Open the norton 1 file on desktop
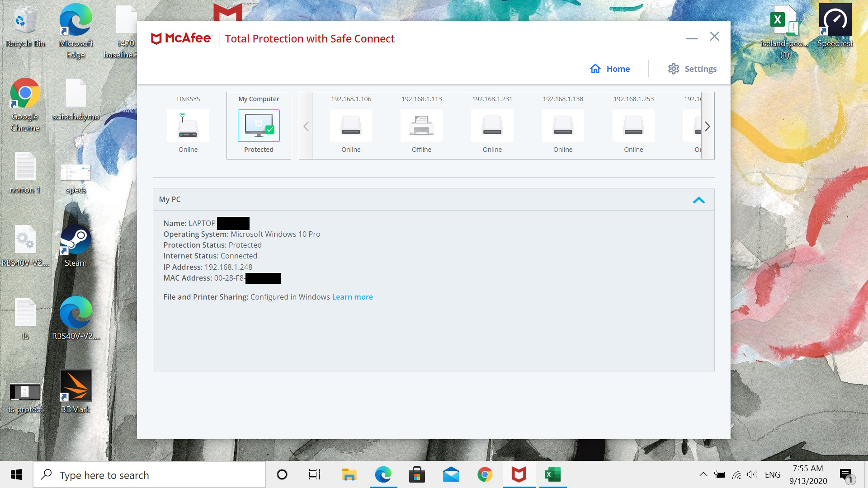This screenshot has height=488, width=868. click(25, 173)
